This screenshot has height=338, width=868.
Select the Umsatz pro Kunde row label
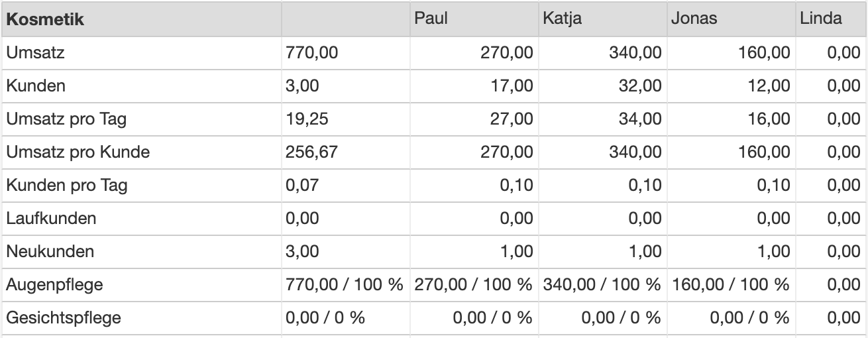(x=78, y=152)
